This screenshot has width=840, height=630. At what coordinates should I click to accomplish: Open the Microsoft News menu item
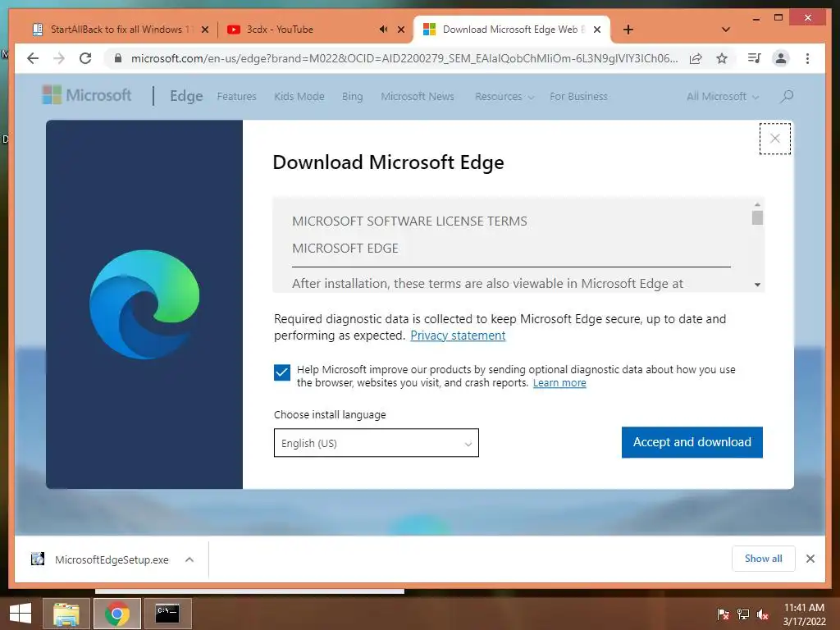click(418, 97)
